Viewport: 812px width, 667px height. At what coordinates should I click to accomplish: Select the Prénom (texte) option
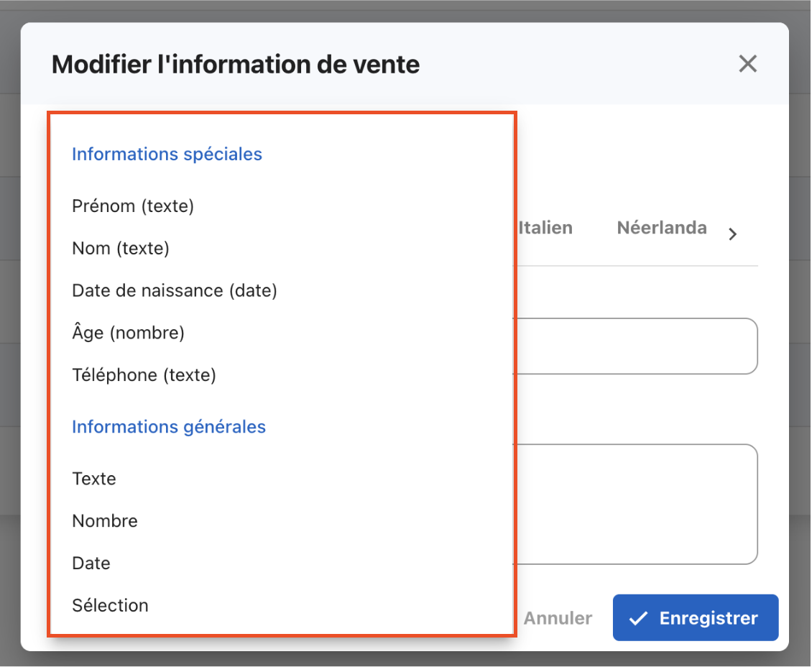coord(133,206)
